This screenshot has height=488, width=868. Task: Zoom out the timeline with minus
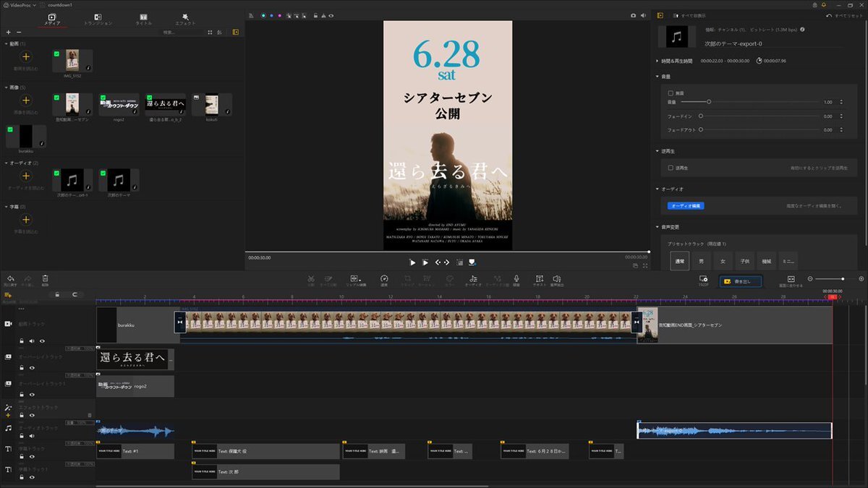810,279
